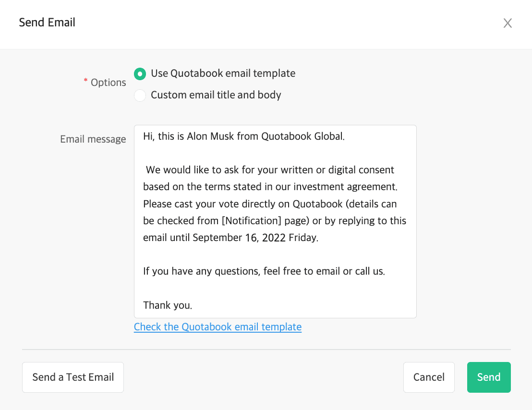Re-enable the Quotabook email template radio option
Viewport: 532px width, 410px height.
140,73
